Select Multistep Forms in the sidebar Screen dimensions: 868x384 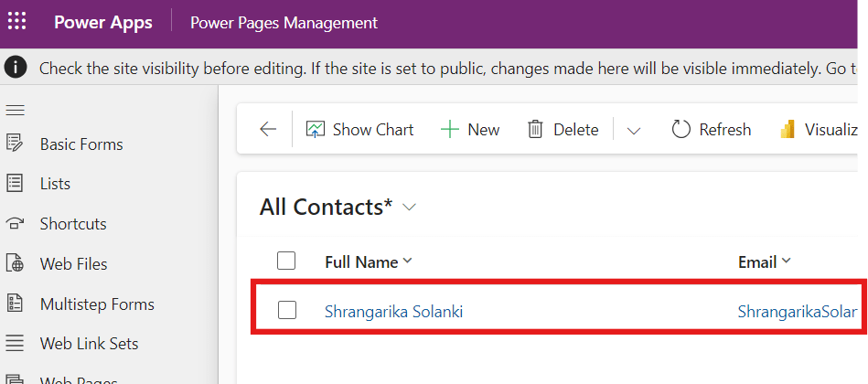[x=97, y=304]
